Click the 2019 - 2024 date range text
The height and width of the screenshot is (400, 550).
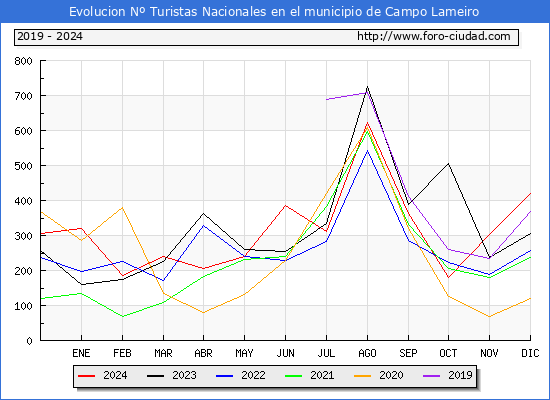tap(50, 36)
